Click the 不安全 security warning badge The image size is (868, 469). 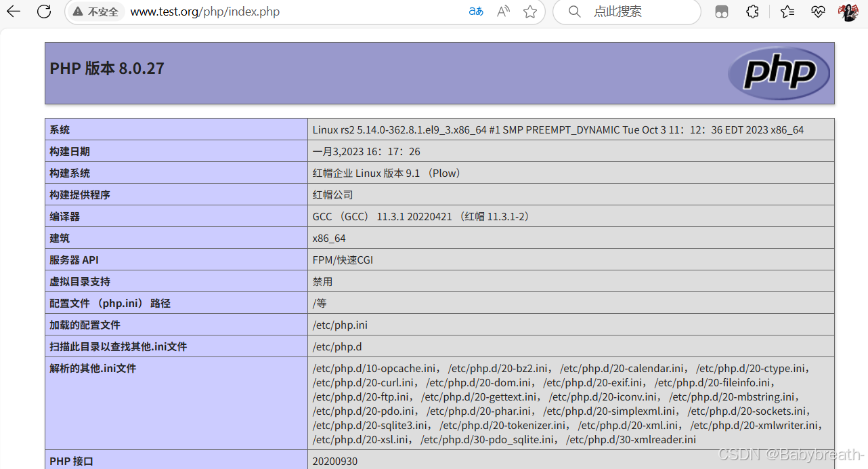point(95,12)
